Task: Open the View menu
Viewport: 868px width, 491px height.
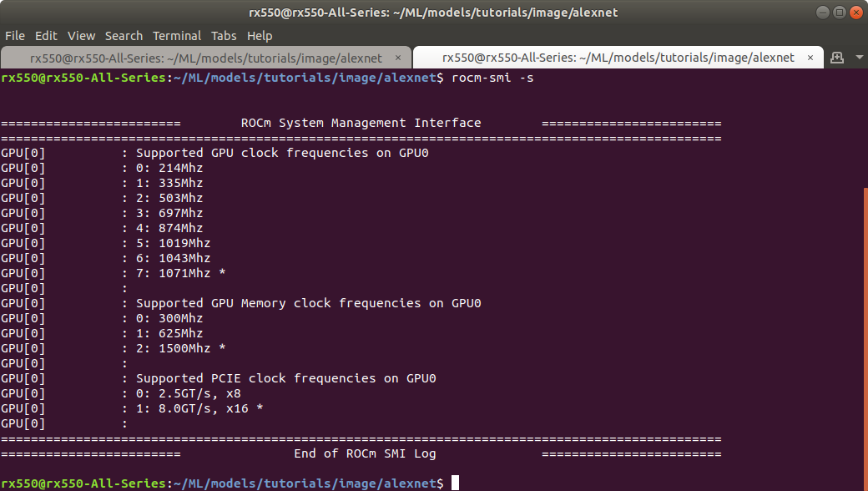Action: tap(81, 36)
